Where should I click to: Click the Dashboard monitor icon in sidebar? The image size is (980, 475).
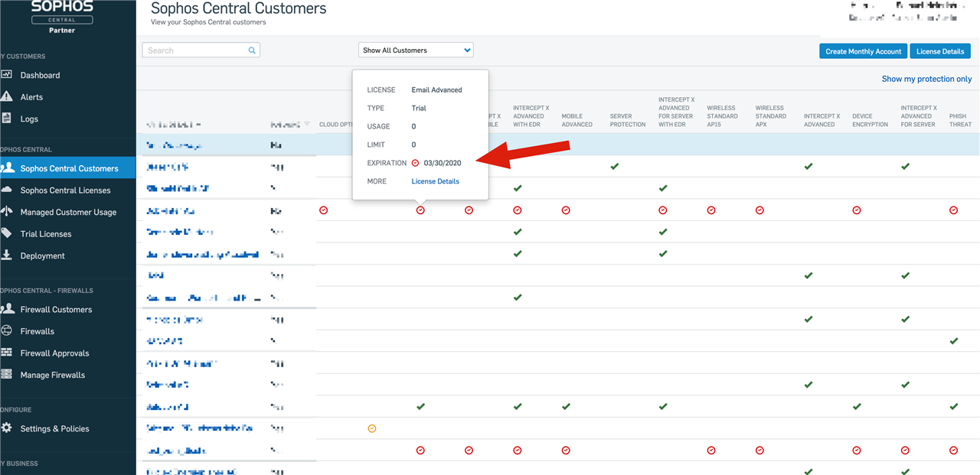(x=7, y=75)
